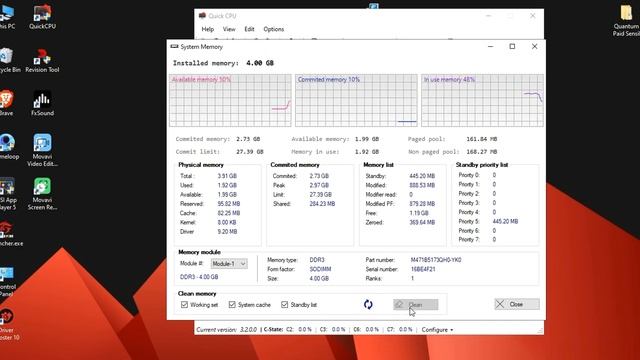The width and height of the screenshot is (640, 360).
Task: Click the Zeroed value 369.64 MB
Action: pyautogui.click(x=422, y=222)
